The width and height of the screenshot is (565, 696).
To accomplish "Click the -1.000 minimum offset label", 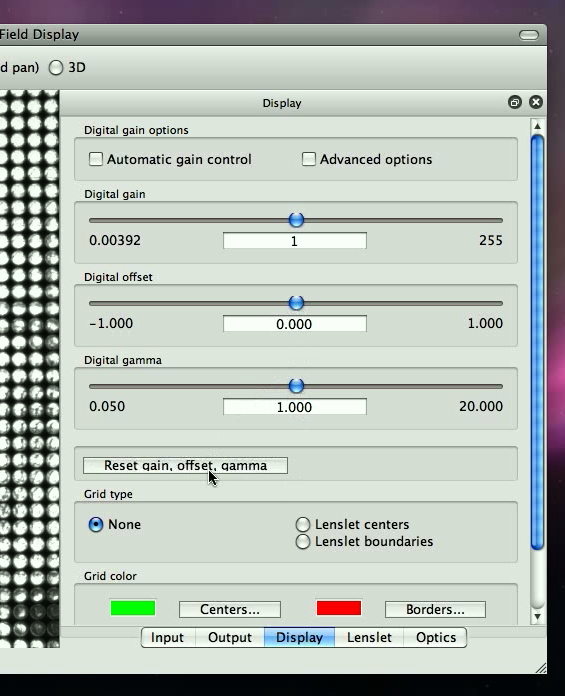I will click(x=111, y=323).
